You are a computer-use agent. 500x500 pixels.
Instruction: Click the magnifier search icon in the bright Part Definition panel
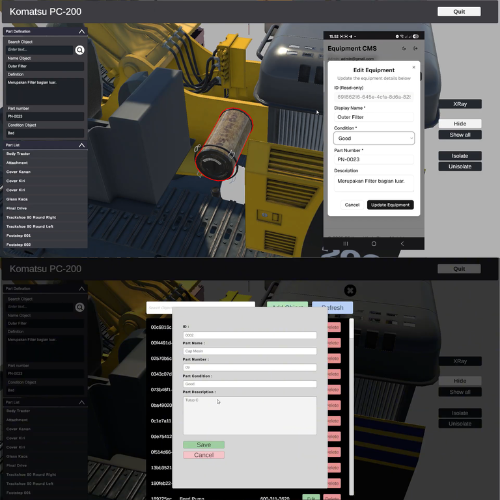click(80, 50)
